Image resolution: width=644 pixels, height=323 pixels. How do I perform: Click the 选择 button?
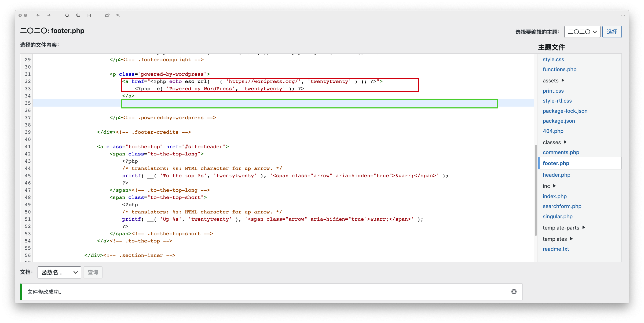click(x=612, y=32)
